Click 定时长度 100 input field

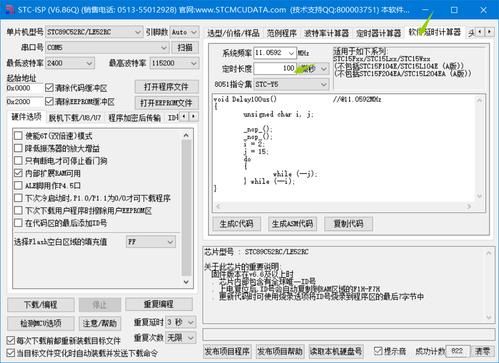275,69
